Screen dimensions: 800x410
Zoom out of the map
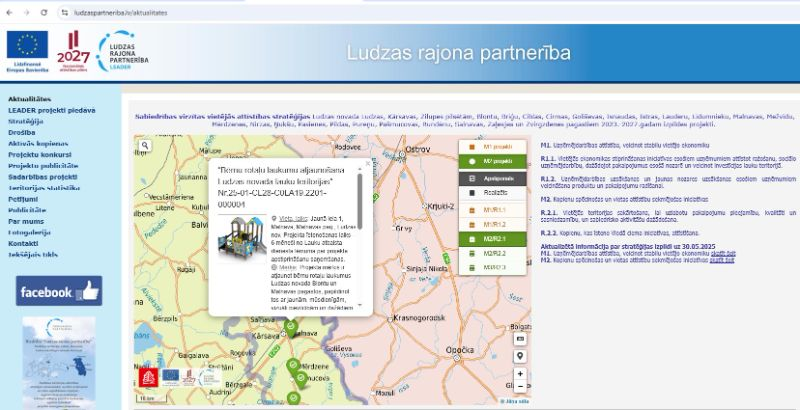[x=520, y=386]
